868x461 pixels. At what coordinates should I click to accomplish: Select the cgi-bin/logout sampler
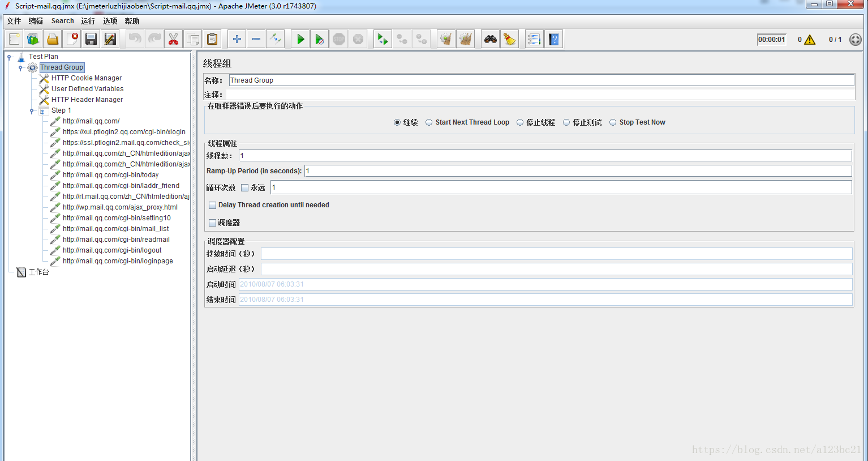(x=112, y=250)
